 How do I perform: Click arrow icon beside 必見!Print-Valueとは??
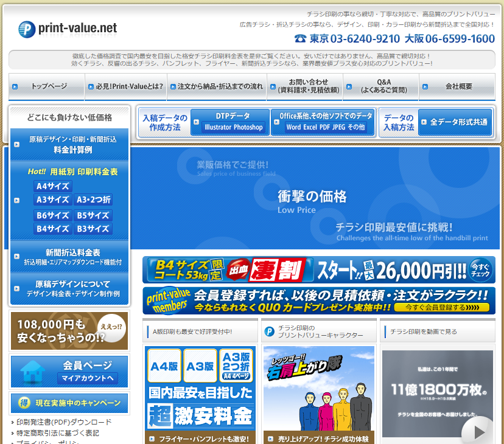point(91,87)
